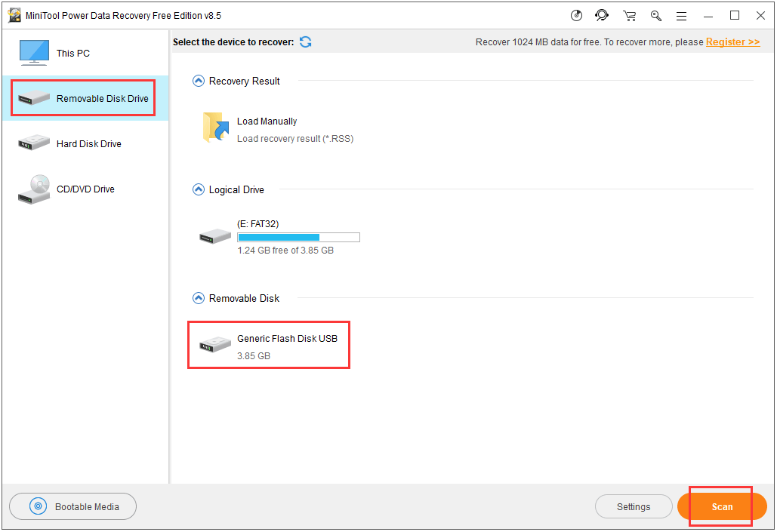Screen dimensions: 777x532
Task: Open support via the headset icon
Action: click(602, 15)
